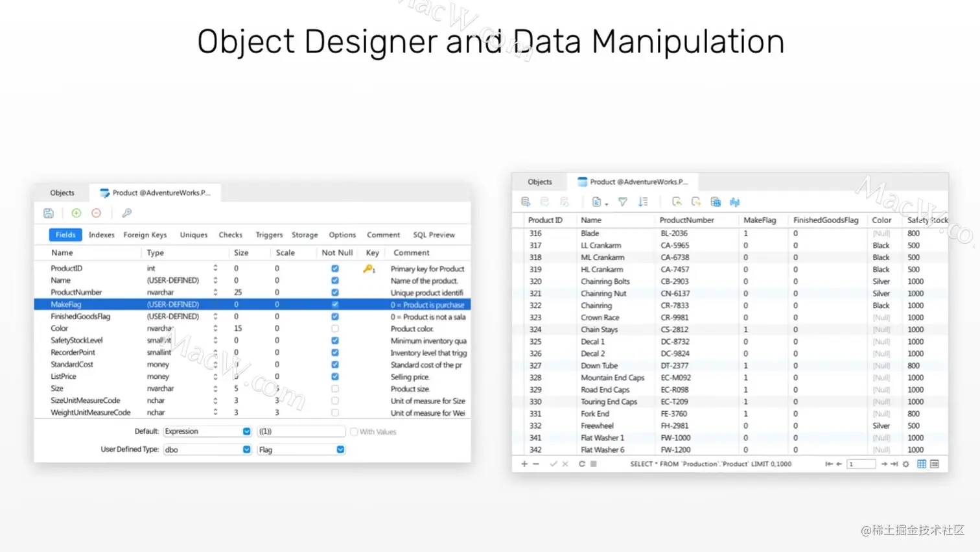Click the Import icon with the green arrow
980x552 pixels.
(677, 202)
